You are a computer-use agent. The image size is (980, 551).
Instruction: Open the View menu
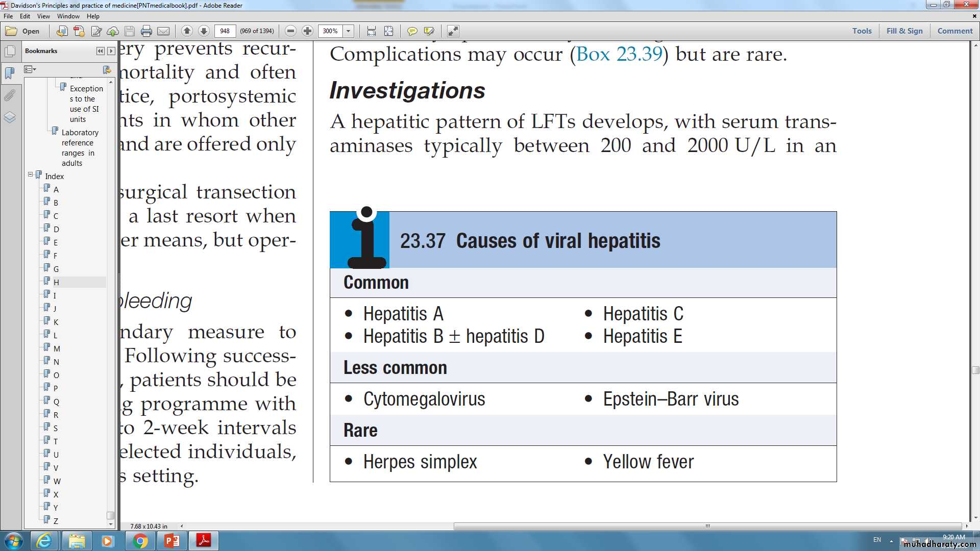[x=43, y=16]
